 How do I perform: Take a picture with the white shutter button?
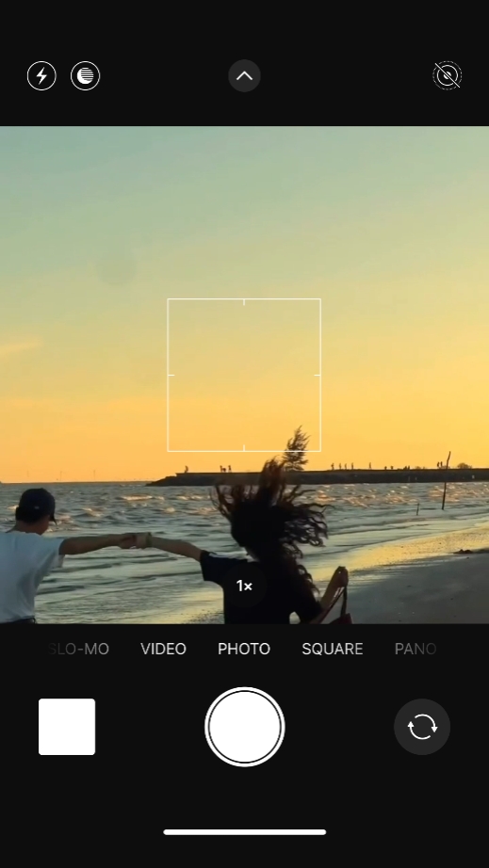pos(244,727)
